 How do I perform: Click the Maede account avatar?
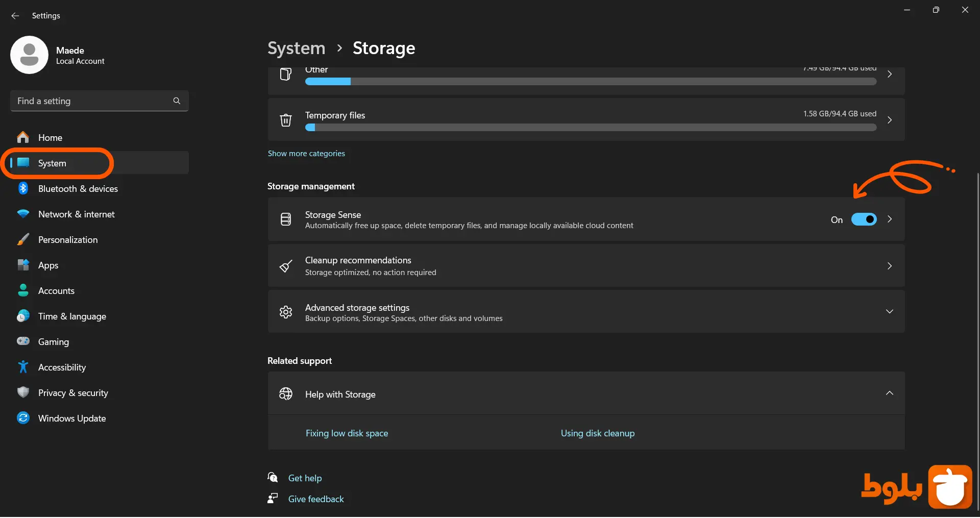[29, 55]
